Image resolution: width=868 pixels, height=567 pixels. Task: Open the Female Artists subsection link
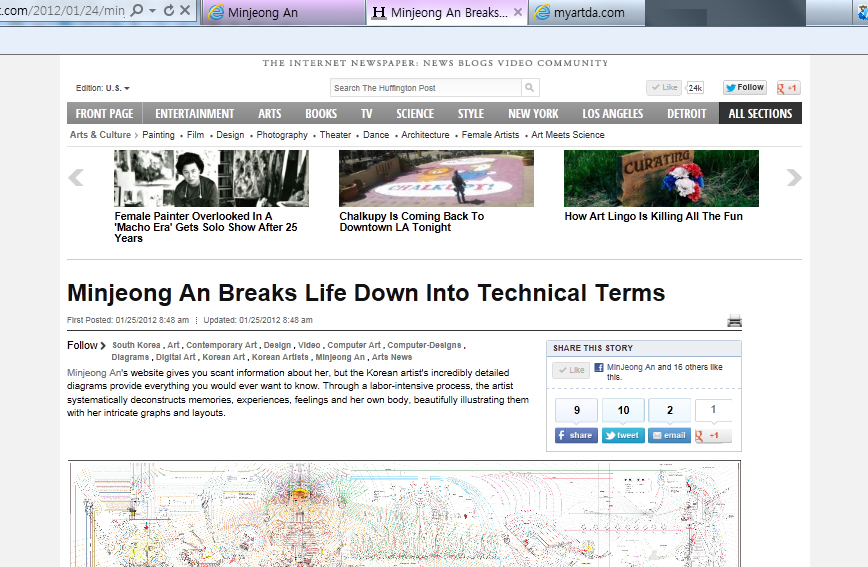click(x=490, y=135)
